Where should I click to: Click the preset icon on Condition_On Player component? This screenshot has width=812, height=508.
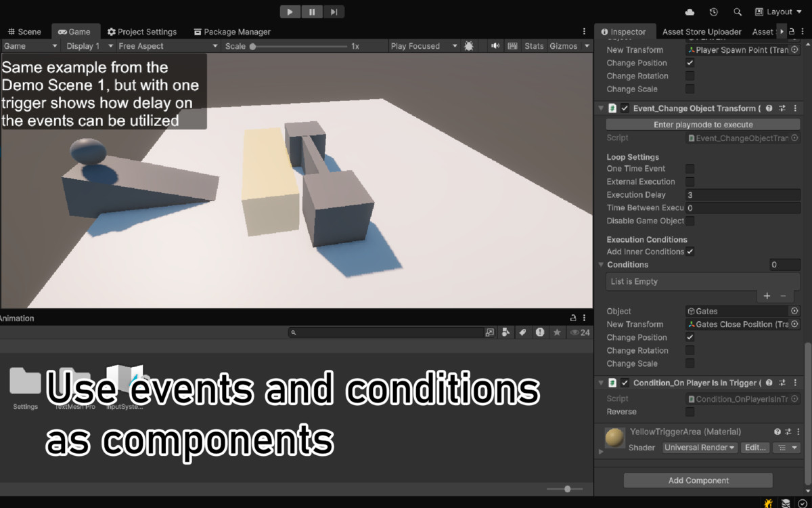(x=782, y=383)
